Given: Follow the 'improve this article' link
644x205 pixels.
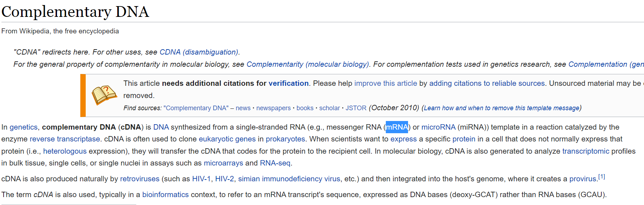Looking at the screenshot, I should point(385,83).
